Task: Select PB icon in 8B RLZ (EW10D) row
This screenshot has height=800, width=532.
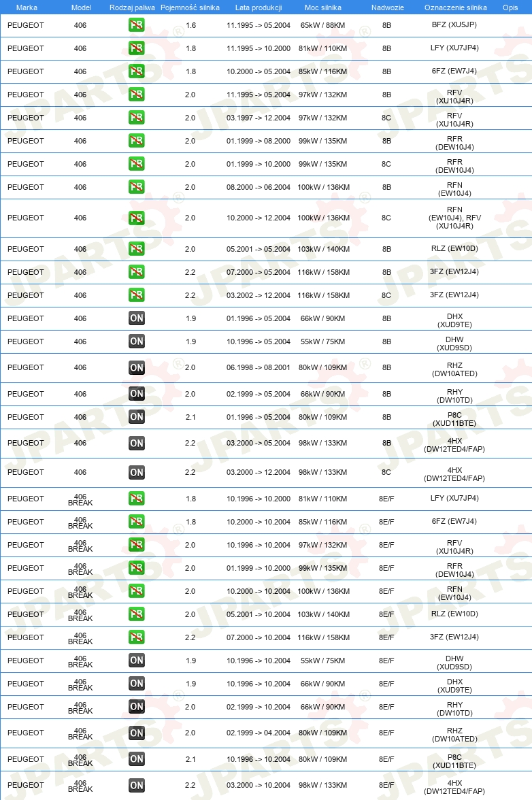Action: tap(136, 249)
